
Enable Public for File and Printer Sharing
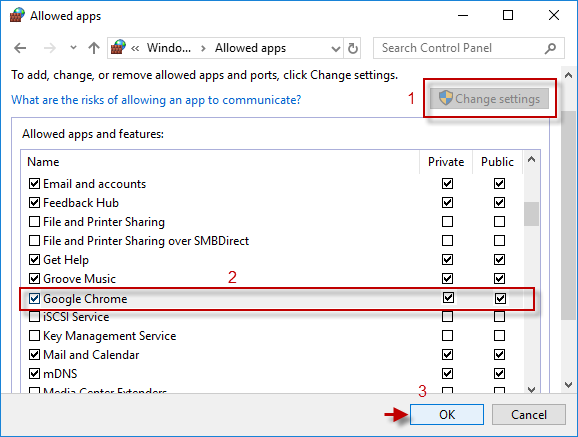pyautogui.click(x=499, y=222)
